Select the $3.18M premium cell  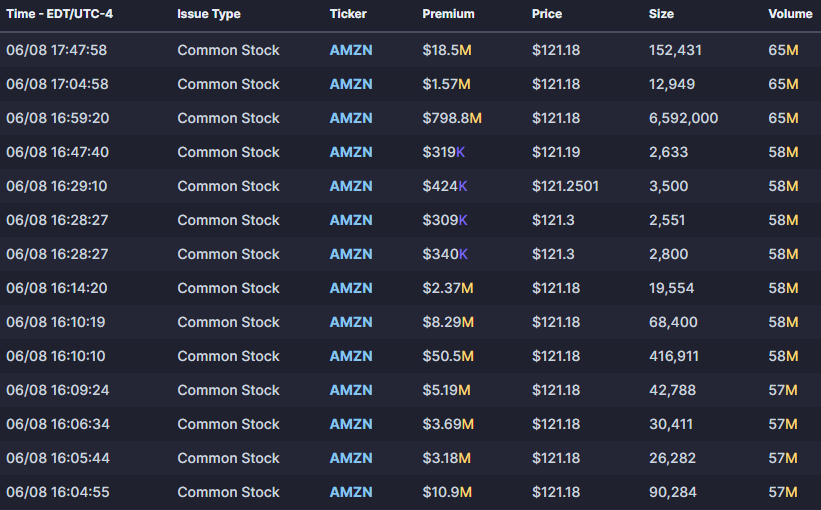pyautogui.click(x=447, y=458)
